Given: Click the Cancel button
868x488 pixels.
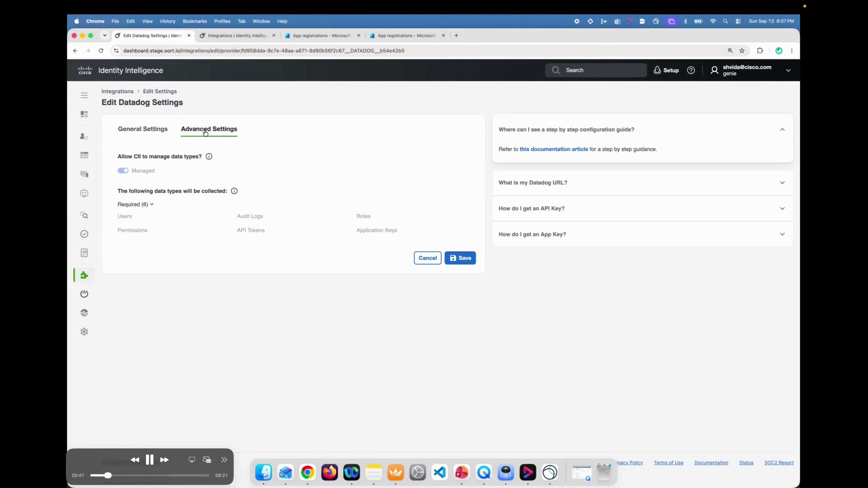Looking at the screenshot, I should click(x=428, y=258).
